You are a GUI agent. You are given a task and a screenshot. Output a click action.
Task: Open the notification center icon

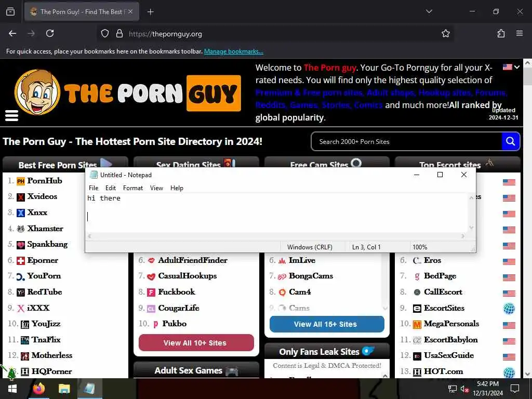515,389
